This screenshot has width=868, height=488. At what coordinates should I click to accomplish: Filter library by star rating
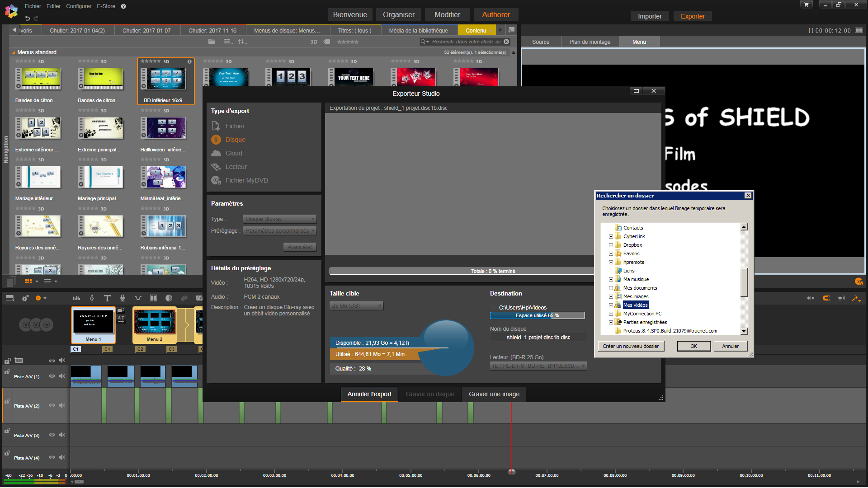(348, 42)
